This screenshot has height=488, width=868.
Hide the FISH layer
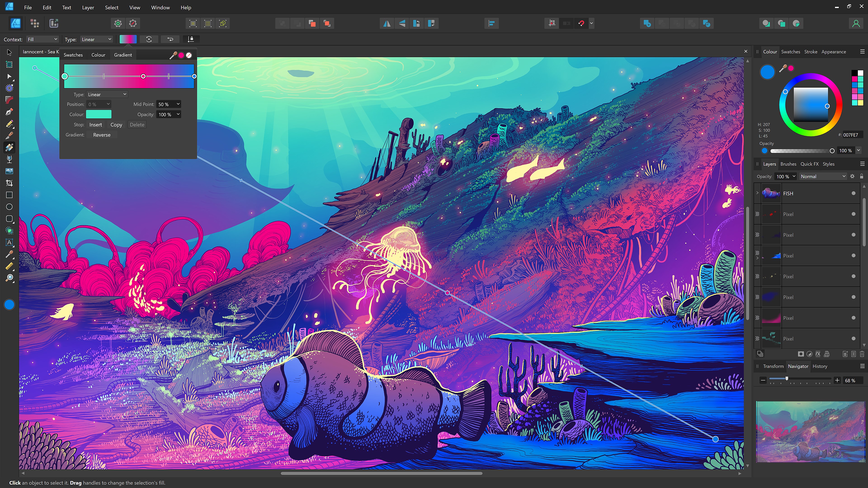(x=854, y=193)
